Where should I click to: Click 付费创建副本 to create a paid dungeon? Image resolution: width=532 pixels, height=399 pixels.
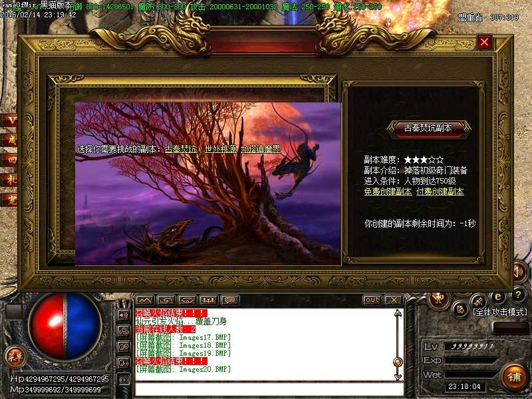[440, 192]
